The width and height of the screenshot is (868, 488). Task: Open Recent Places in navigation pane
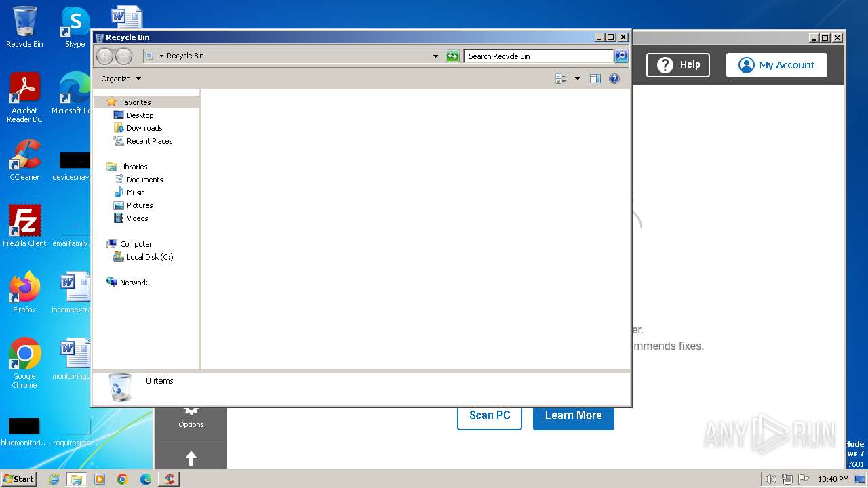149,141
